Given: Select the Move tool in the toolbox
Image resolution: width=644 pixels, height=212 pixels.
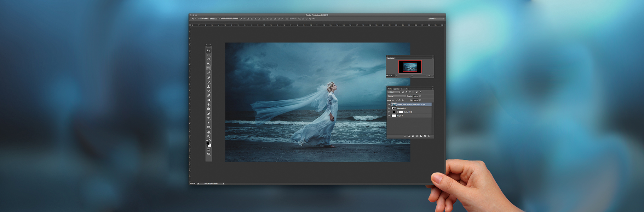Looking at the screenshot, I should 208,51.
